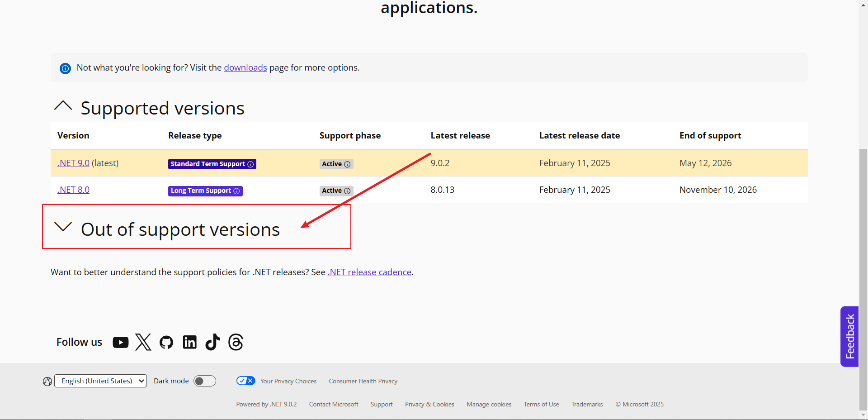Collapse the Supported versions section
The height and width of the screenshot is (420, 868).
(x=63, y=106)
